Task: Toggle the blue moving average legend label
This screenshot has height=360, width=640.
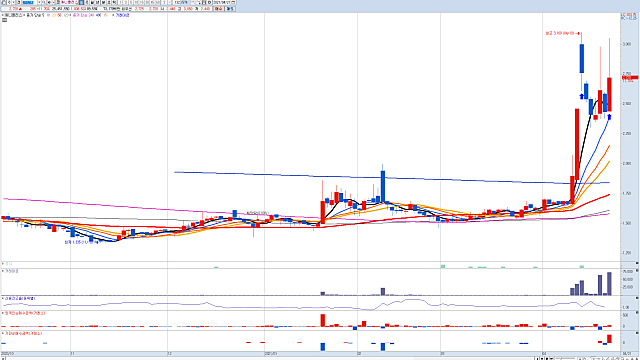Action: 47,15
